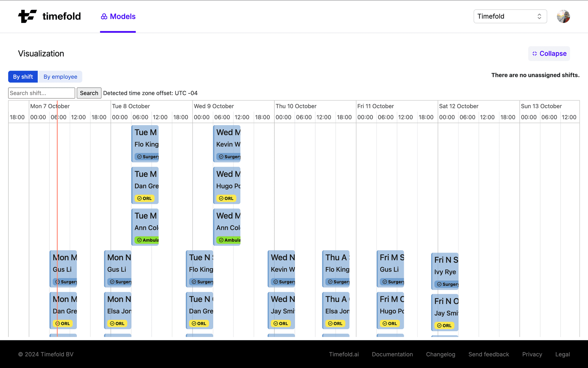The width and height of the screenshot is (588, 368).
Task: Click the Search button
Action: click(89, 93)
